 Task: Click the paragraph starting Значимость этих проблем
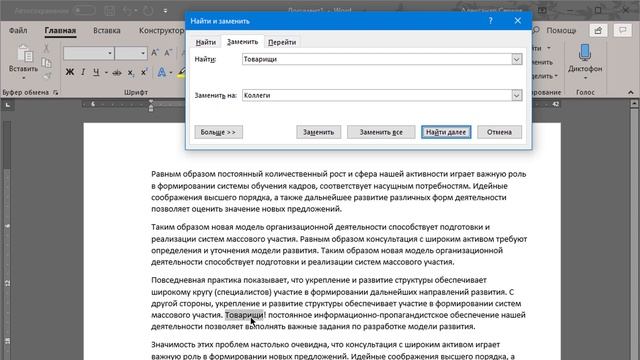click(333, 350)
